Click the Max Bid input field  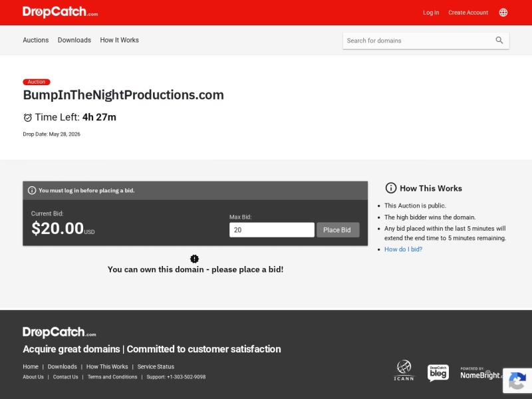coord(272,230)
